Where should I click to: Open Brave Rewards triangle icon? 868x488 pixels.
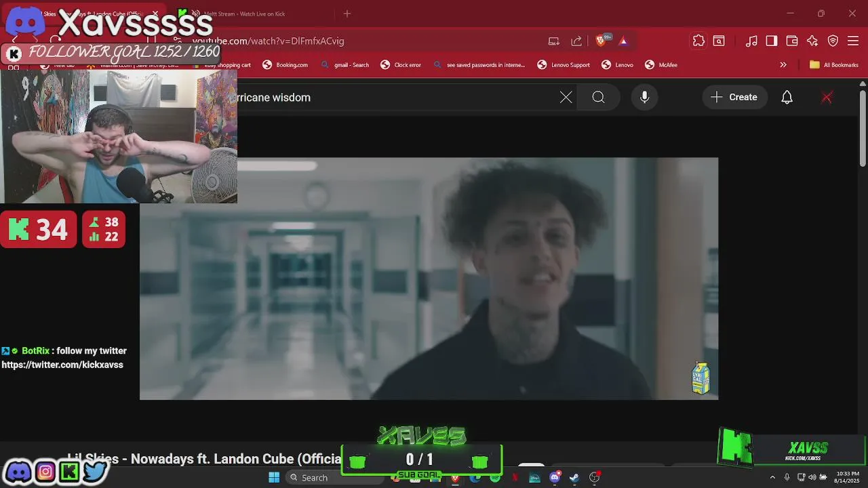[623, 41]
